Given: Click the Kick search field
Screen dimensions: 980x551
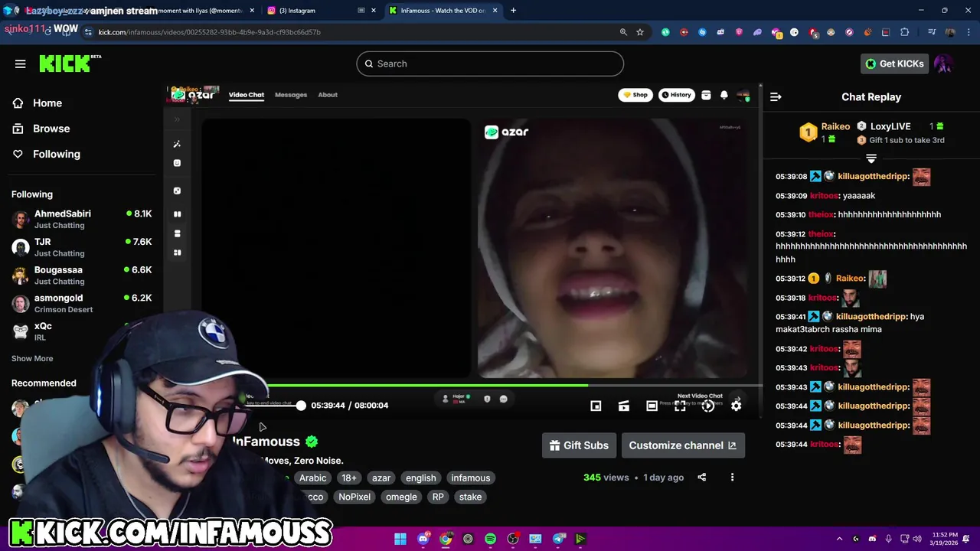Looking at the screenshot, I should (x=490, y=64).
